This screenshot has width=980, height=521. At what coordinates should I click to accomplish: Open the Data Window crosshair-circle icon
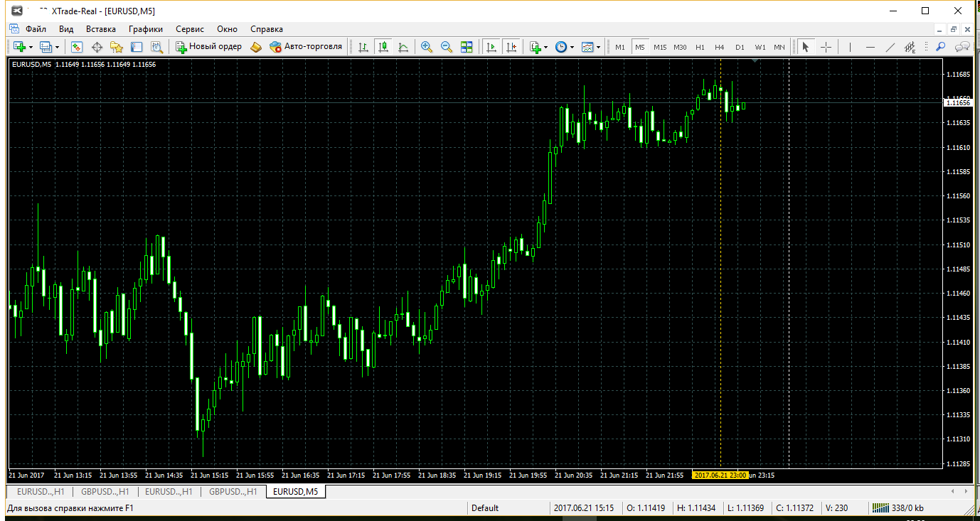tap(97, 47)
